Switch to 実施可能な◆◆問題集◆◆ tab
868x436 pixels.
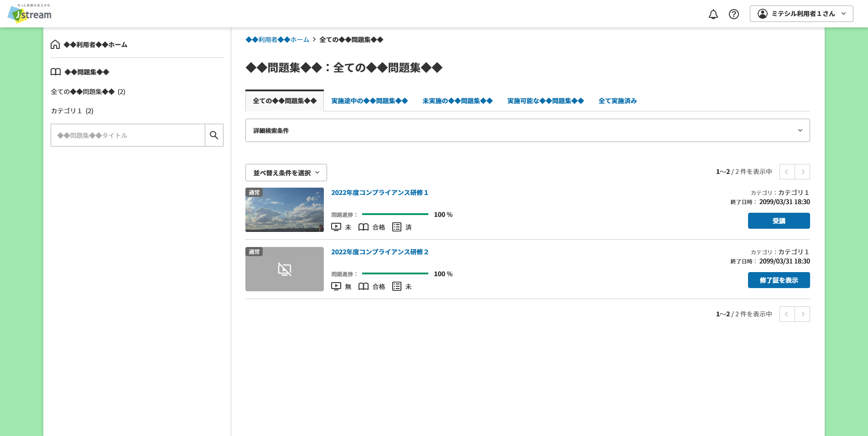(x=546, y=101)
